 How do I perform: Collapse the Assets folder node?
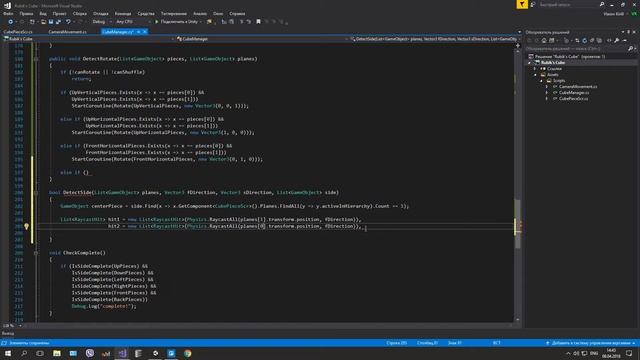[x=536, y=75]
